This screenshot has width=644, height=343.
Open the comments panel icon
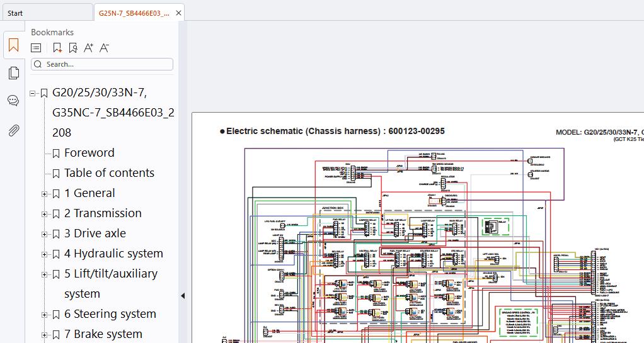14,101
